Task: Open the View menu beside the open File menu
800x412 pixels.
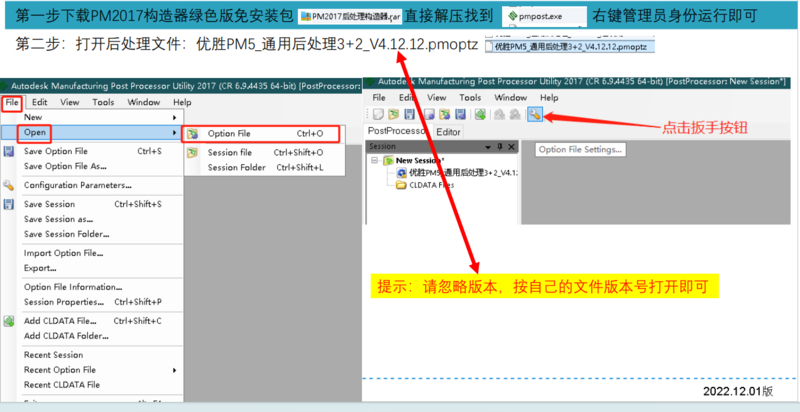Action: click(70, 102)
